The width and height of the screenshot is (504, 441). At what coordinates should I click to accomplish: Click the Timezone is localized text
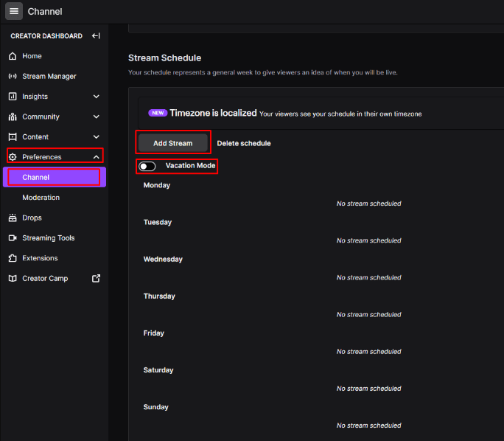click(x=213, y=114)
